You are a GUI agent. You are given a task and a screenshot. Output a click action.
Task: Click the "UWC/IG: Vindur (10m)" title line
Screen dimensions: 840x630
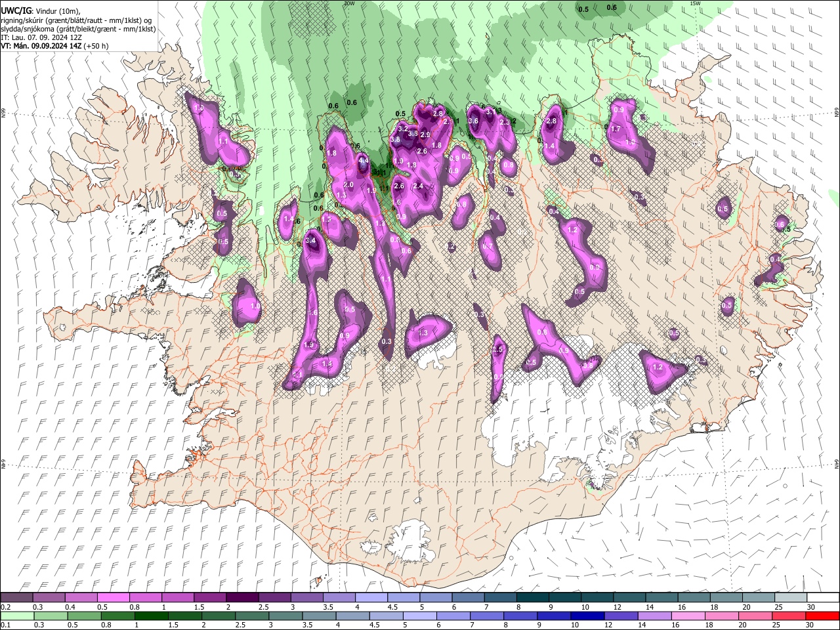(39, 10)
